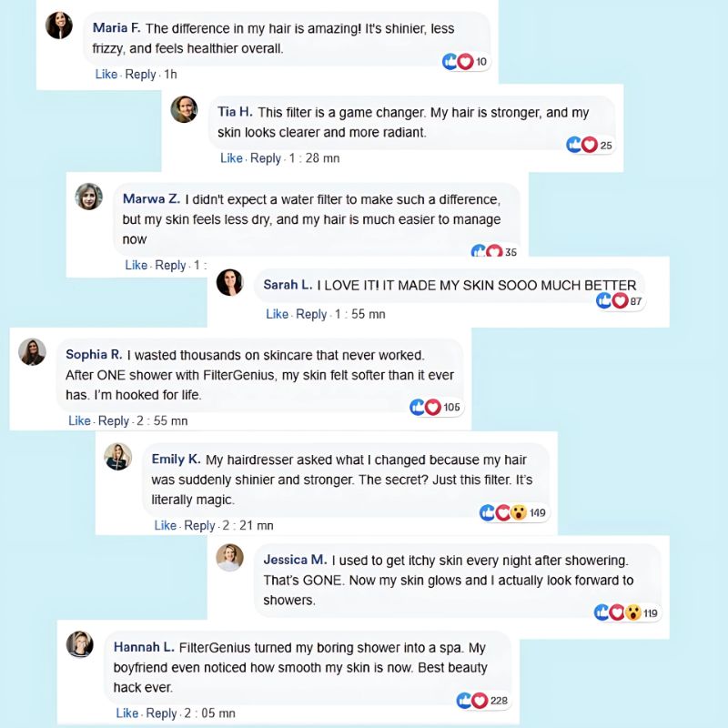Click Tia H.'s profile avatar
The width and height of the screenshot is (728, 728).
point(184,109)
